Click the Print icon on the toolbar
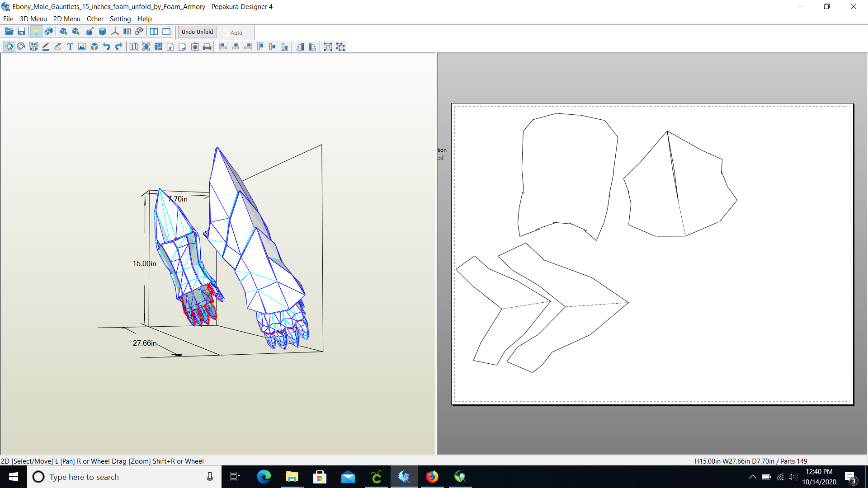The width and height of the screenshot is (868, 488). (207, 46)
